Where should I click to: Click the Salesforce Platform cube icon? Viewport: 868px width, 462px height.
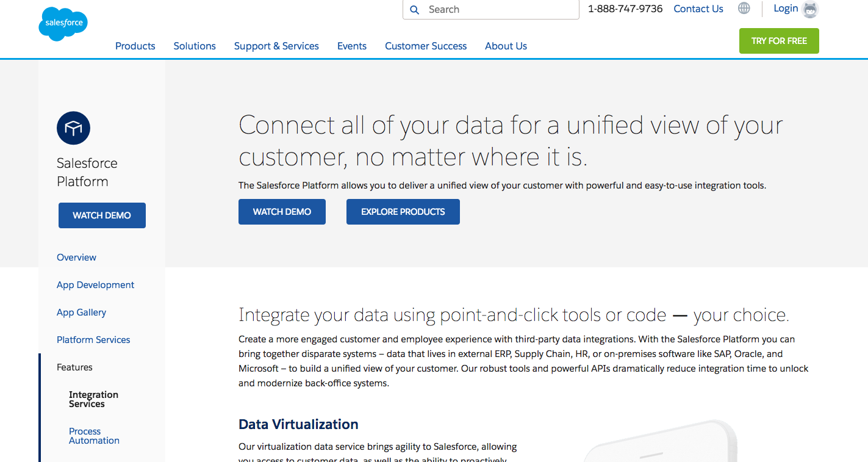73,128
